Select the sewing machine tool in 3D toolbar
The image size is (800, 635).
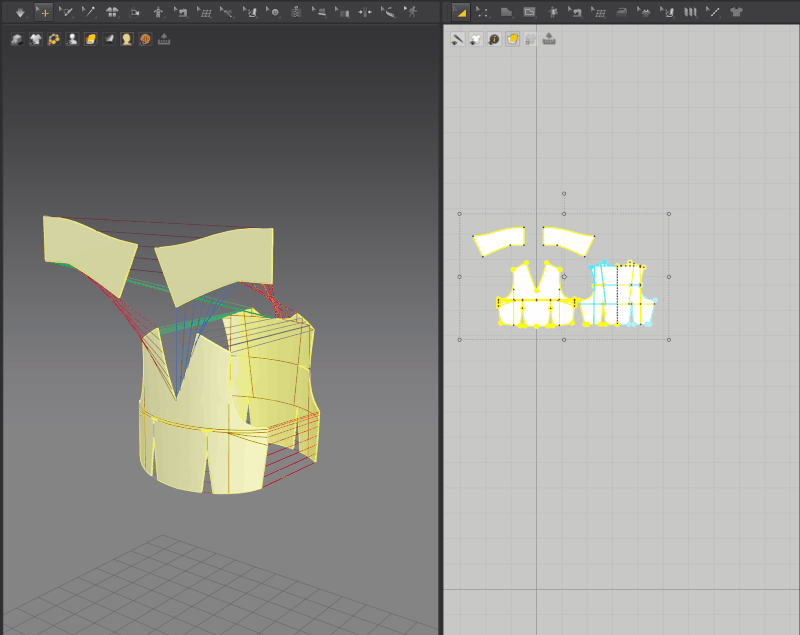[x=180, y=12]
